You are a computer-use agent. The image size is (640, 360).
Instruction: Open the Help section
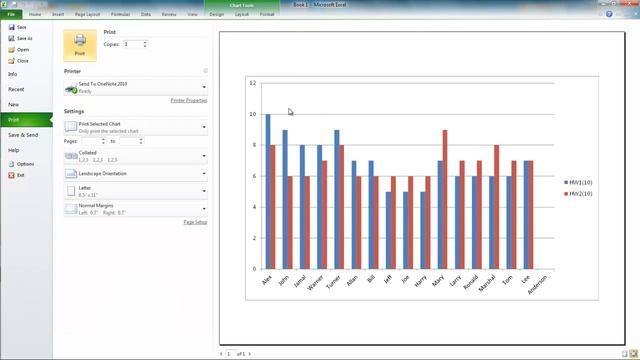coord(13,150)
